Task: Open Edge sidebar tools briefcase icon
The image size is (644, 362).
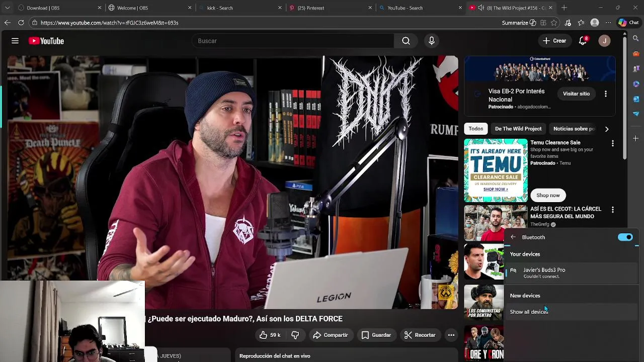Action: tap(636, 54)
